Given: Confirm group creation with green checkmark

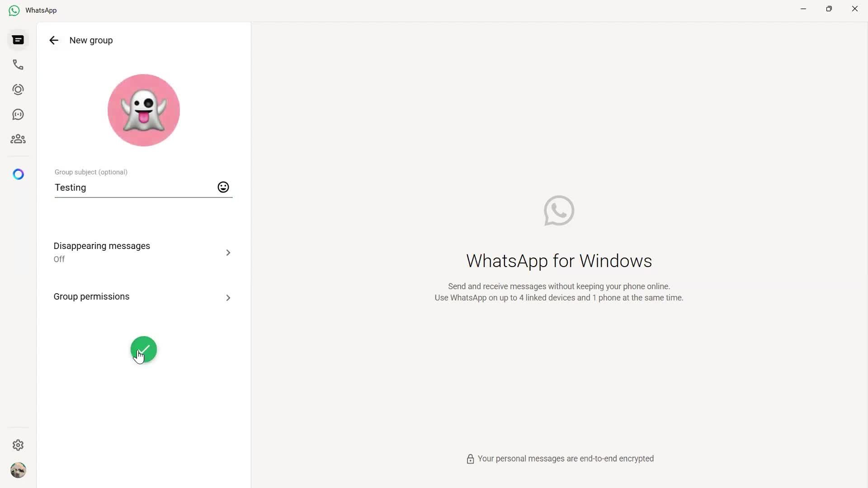Looking at the screenshot, I should point(143,349).
